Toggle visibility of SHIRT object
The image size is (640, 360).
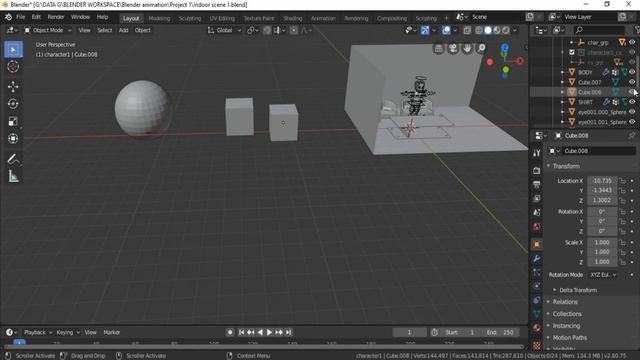coord(632,102)
